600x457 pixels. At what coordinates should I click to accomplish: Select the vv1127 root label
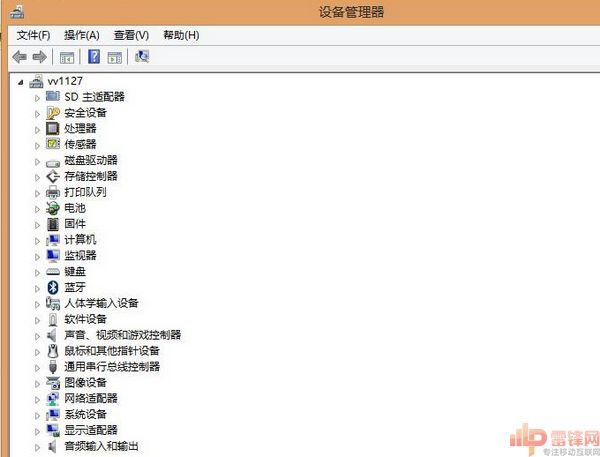pos(65,81)
